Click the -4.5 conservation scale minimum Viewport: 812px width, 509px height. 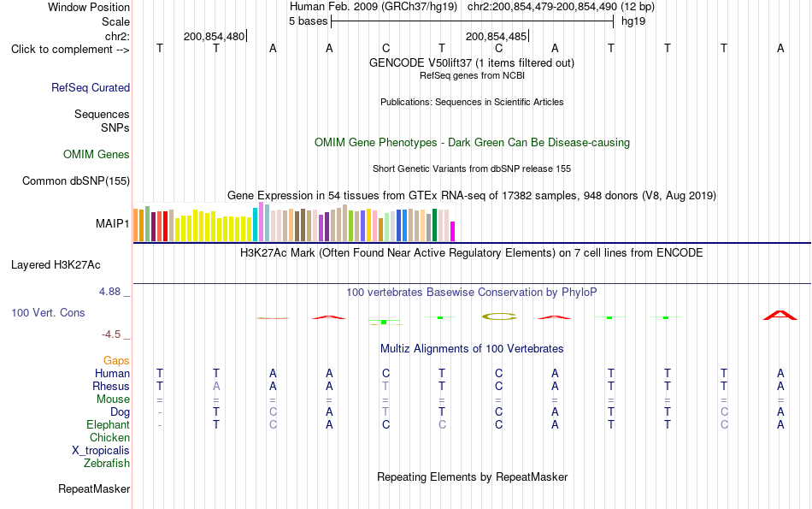pos(111,334)
